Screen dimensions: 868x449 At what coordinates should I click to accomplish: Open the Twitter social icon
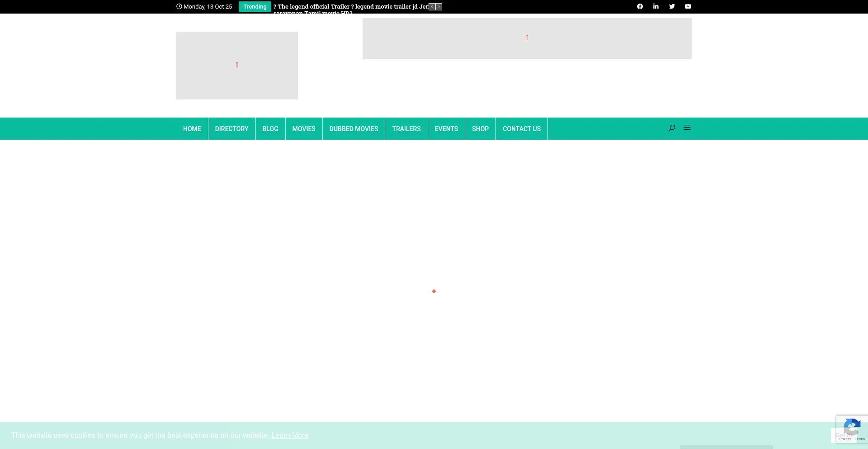[672, 6]
